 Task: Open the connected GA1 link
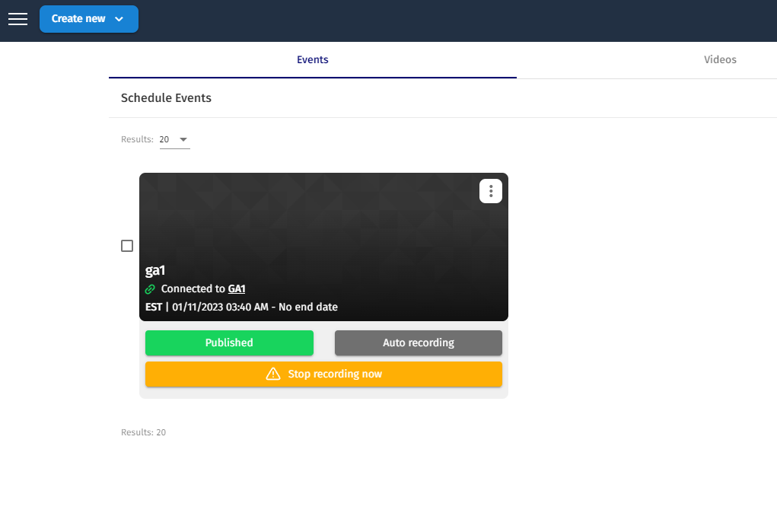(x=237, y=289)
